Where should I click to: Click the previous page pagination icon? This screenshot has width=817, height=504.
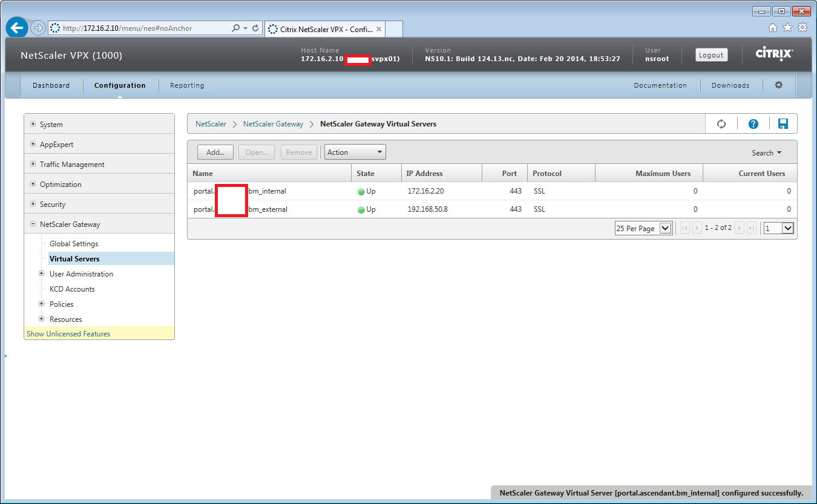tap(697, 228)
